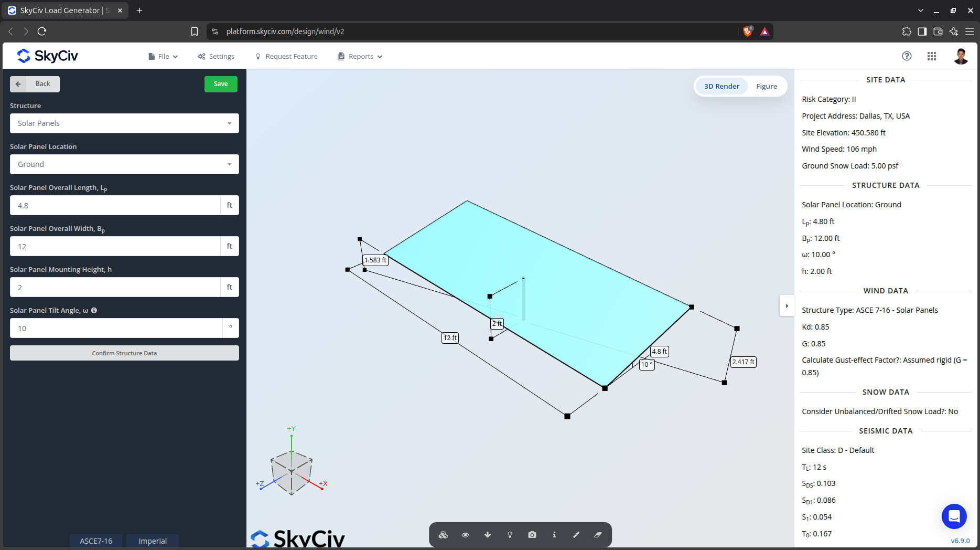Open the help question mark icon
The width and height of the screenshot is (980, 550).
pyautogui.click(x=907, y=56)
